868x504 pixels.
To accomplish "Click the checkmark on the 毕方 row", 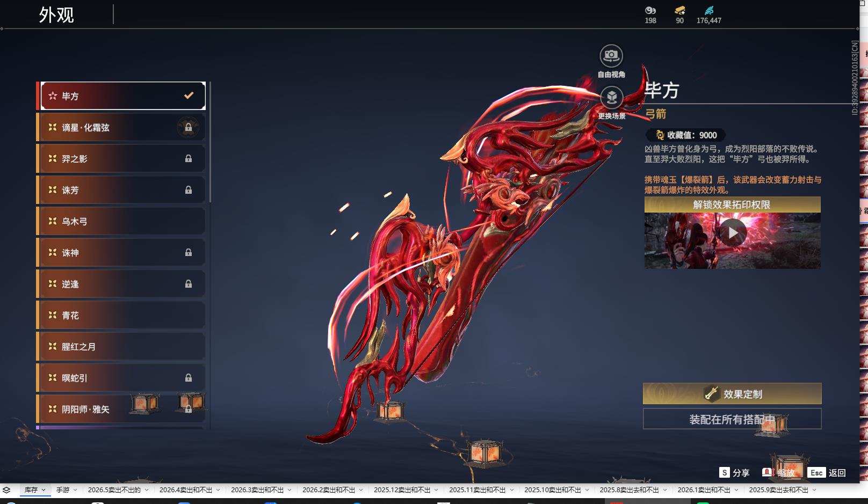I will pyautogui.click(x=189, y=96).
